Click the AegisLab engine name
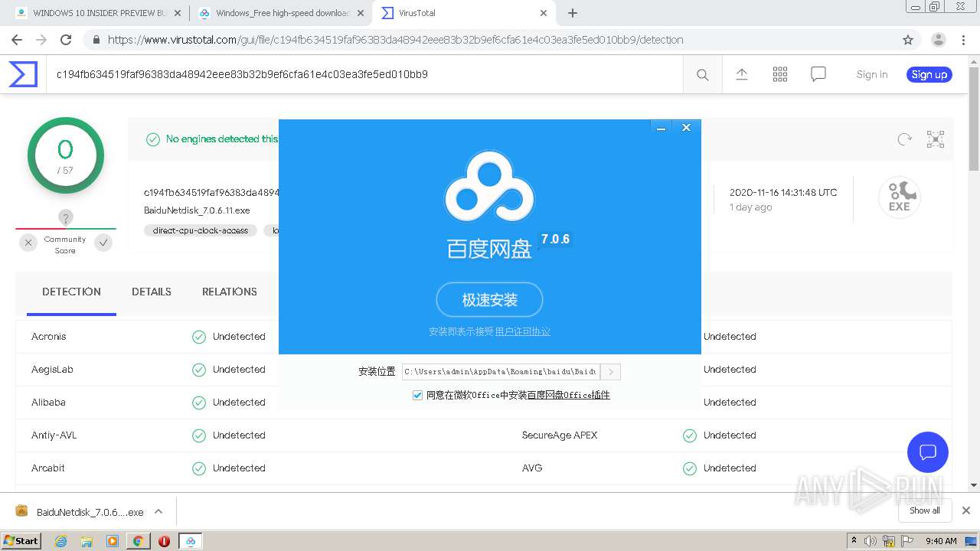This screenshot has height=551, width=980. pos(52,369)
